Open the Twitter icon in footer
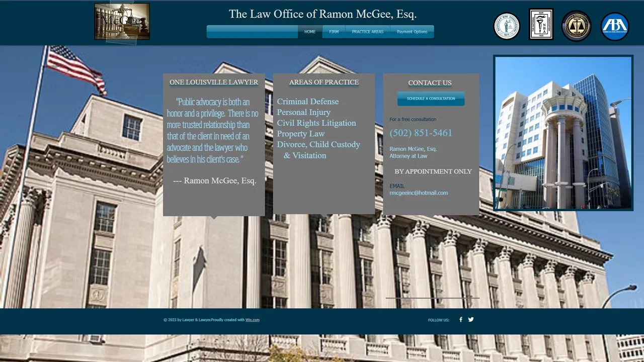This screenshot has height=362, width=644. 471,319
